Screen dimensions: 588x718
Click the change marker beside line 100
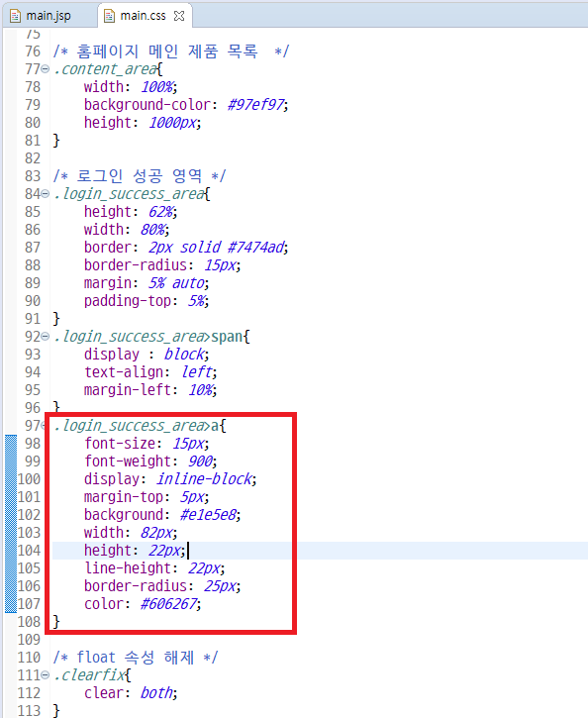pos(11,479)
